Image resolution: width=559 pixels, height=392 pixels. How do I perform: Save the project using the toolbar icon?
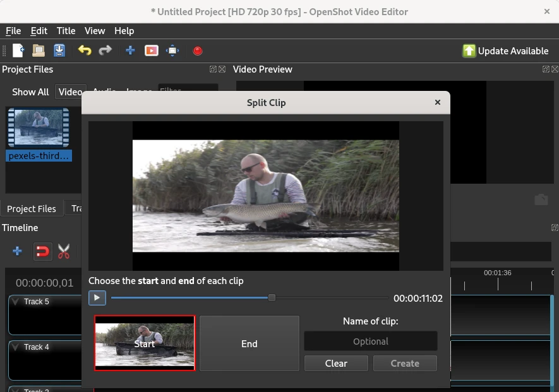pyautogui.click(x=59, y=50)
